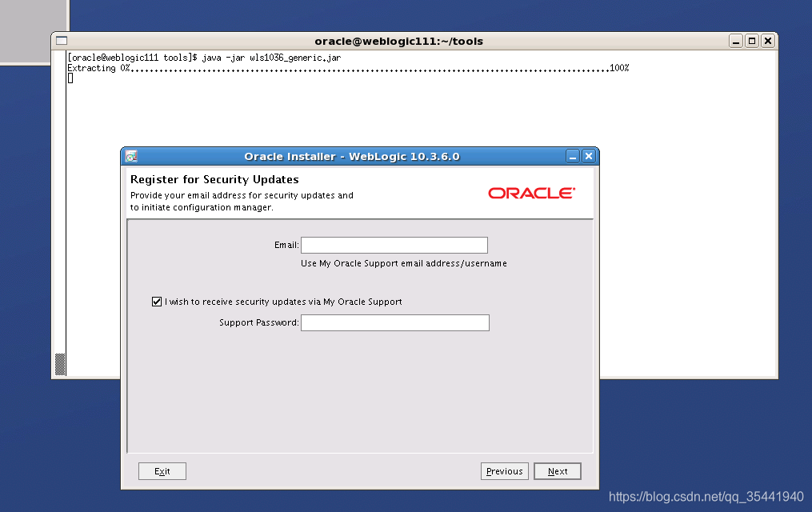Open the terminal window menu icon
Image resolution: width=812 pixels, height=512 pixels.
[62, 41]
